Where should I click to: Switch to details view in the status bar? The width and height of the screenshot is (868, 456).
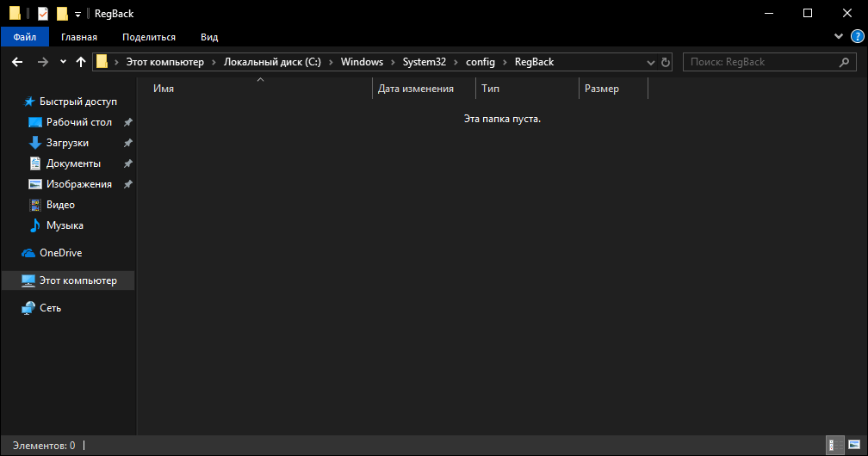click(x=834, y=445)
